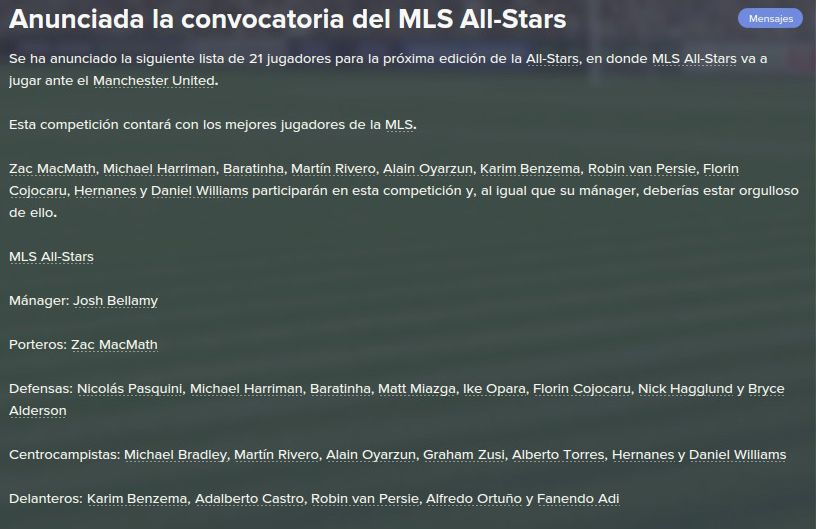This screenshot has height=529, width=816.
Task: Open Adalberto Castro forward link
Action: [249, 498]
